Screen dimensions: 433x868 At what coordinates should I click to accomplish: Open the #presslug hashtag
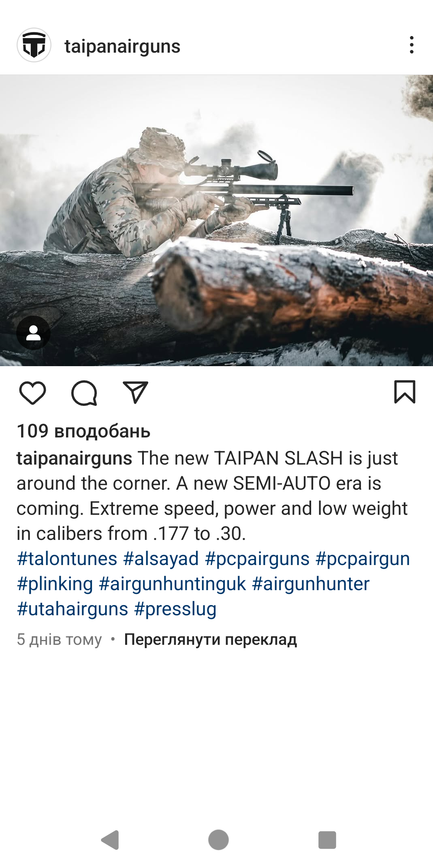[x=175, y=609]
